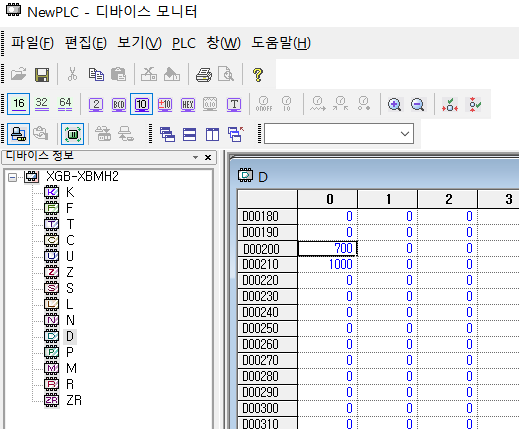Screen dimensions: 519x429
Task: Click the Open file toolbar icon
Action: [18, 74]
